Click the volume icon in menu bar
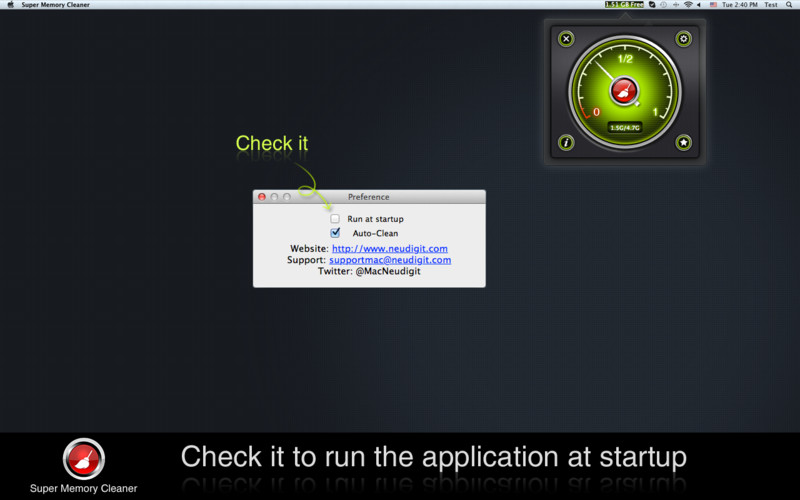800x500 pixels. [699, 5]
